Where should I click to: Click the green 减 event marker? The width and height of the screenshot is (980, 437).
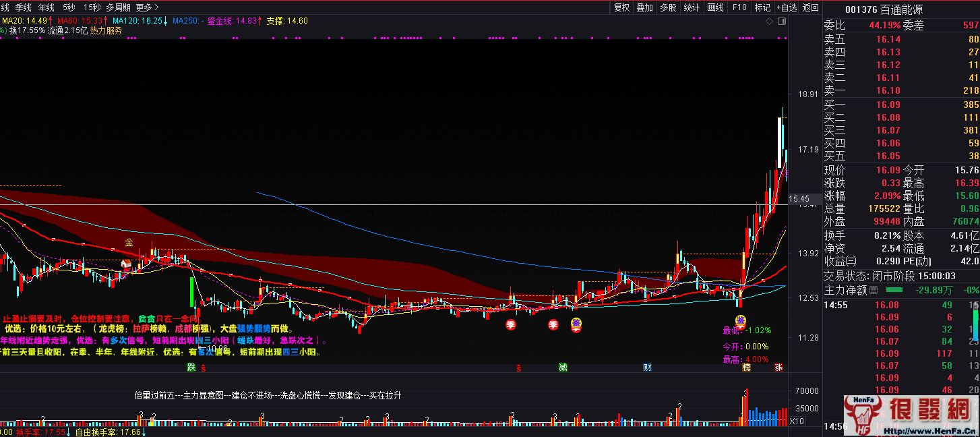coord(563,368)
